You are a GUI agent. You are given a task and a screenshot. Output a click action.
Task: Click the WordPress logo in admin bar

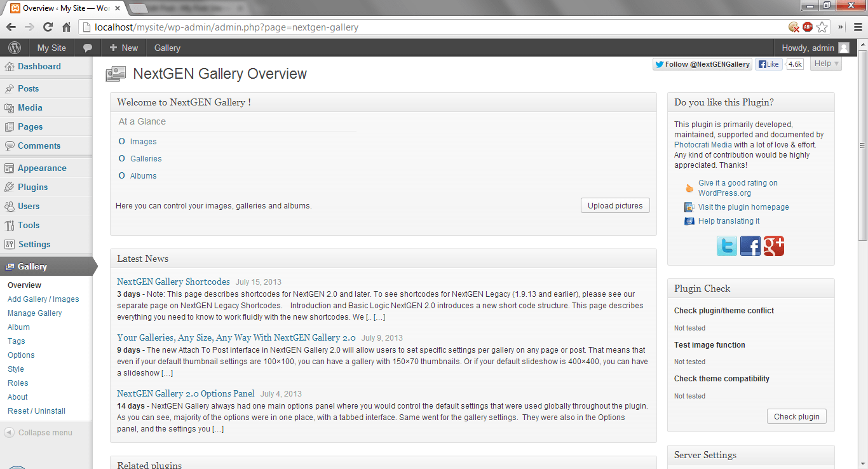(15, 48)
